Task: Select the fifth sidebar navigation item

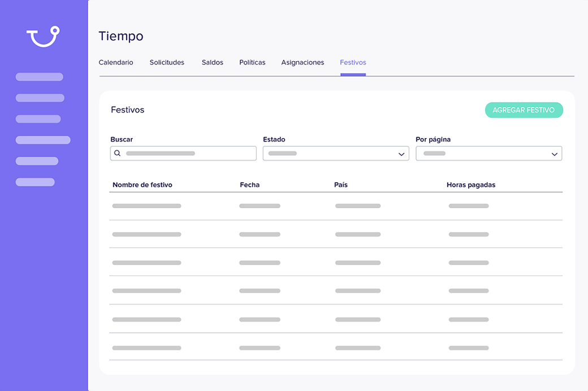Action: tap(37, 161)
